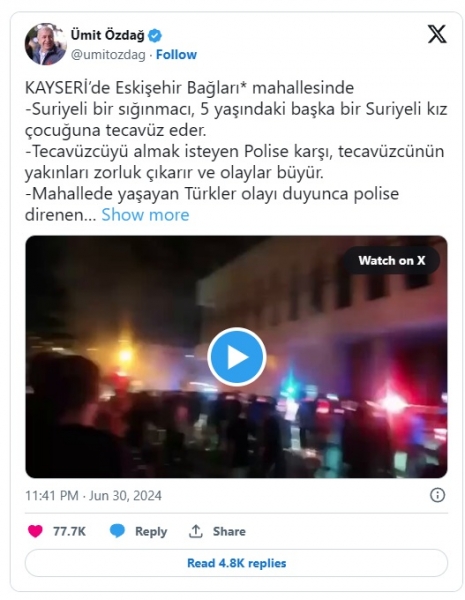Image resolution: width=465 pixels, height=600 pixels.
Task: Follow the @umitozdag account
Action: click(x=176, y=55)
